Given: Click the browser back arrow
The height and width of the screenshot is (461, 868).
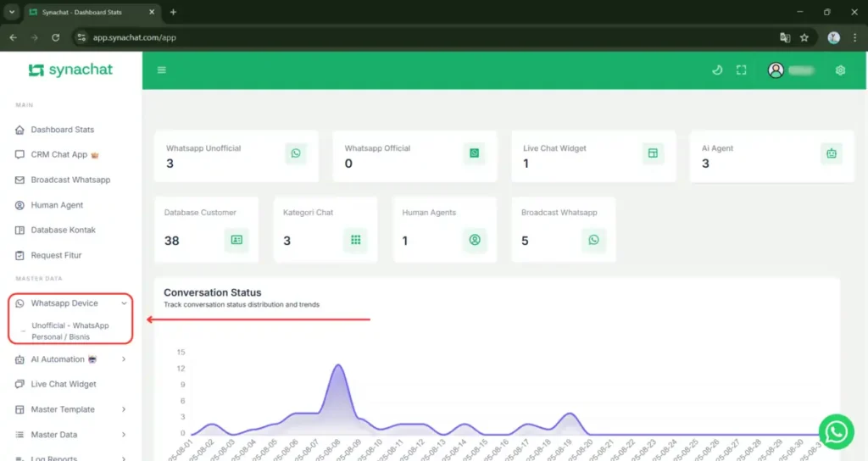Looking at the screenshot, I should [x=14, y=37].
